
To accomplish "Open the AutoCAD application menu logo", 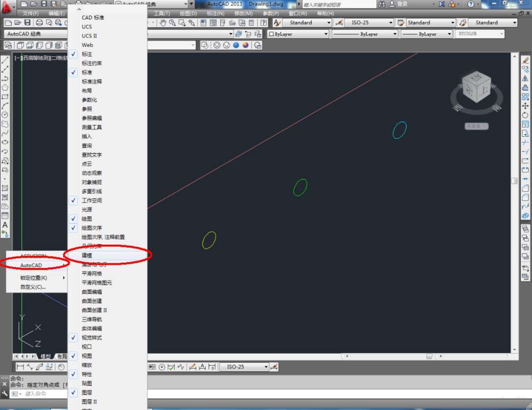I will [7, 7].
